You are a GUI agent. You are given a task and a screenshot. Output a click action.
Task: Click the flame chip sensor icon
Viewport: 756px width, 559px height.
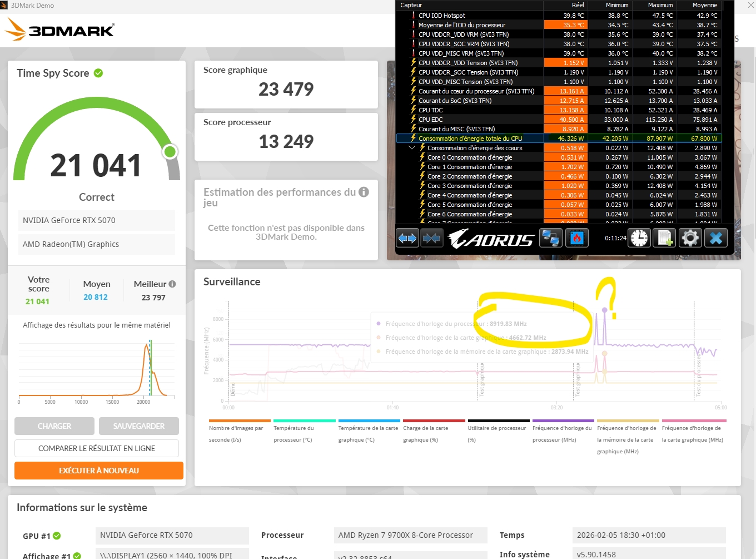tap(577, 239)
